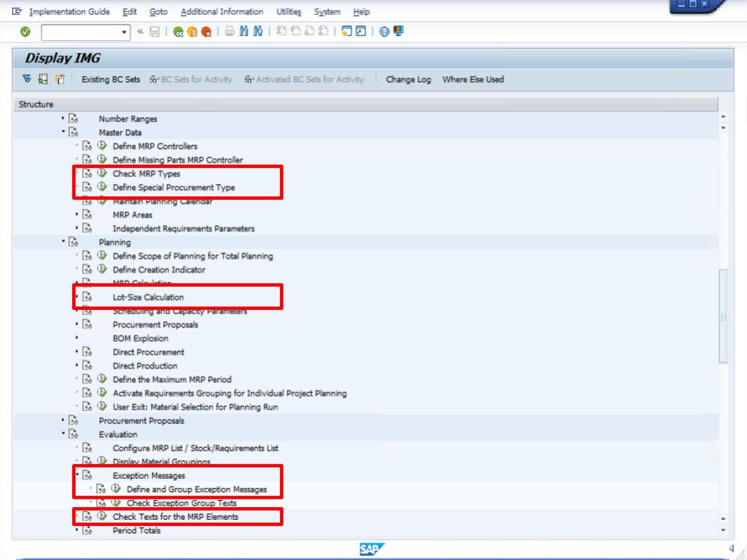Click the Find Next binoculars icon
The image size is (747, 560).
[x=258, y=32]
